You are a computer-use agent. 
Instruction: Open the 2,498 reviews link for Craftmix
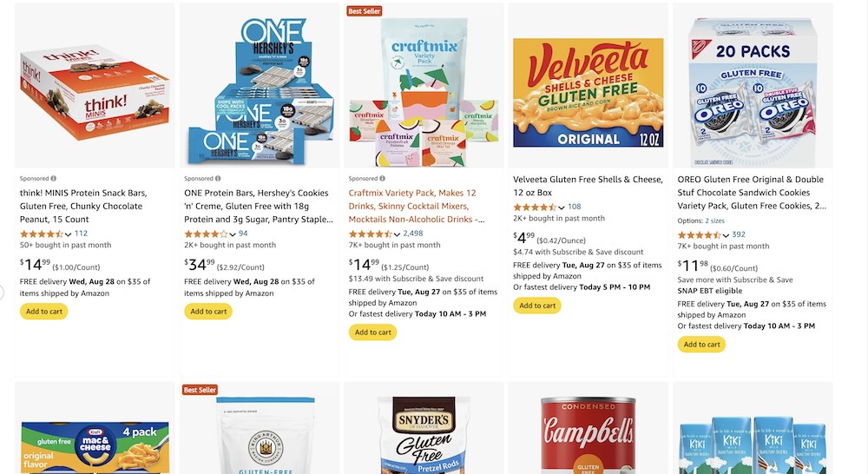(413, 234)
